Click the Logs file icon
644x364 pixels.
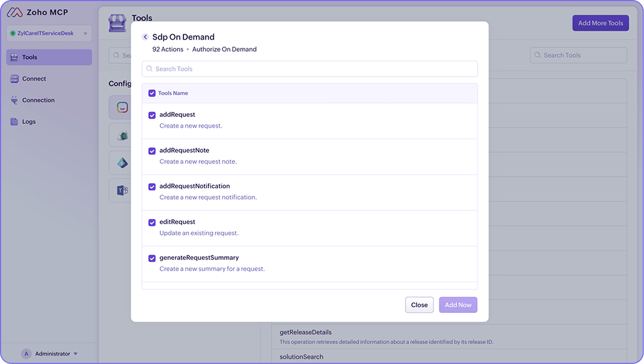pyautogui.click(x=14, y=121)
